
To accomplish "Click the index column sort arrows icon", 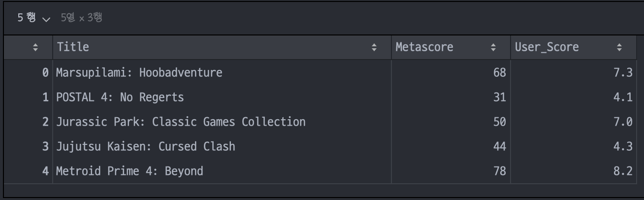I will point(35,48).
